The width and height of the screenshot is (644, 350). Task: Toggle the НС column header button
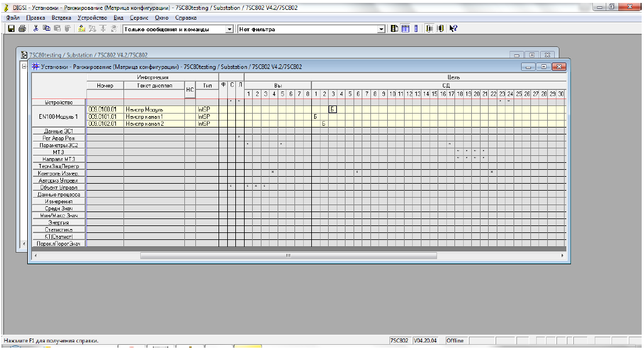190,90
